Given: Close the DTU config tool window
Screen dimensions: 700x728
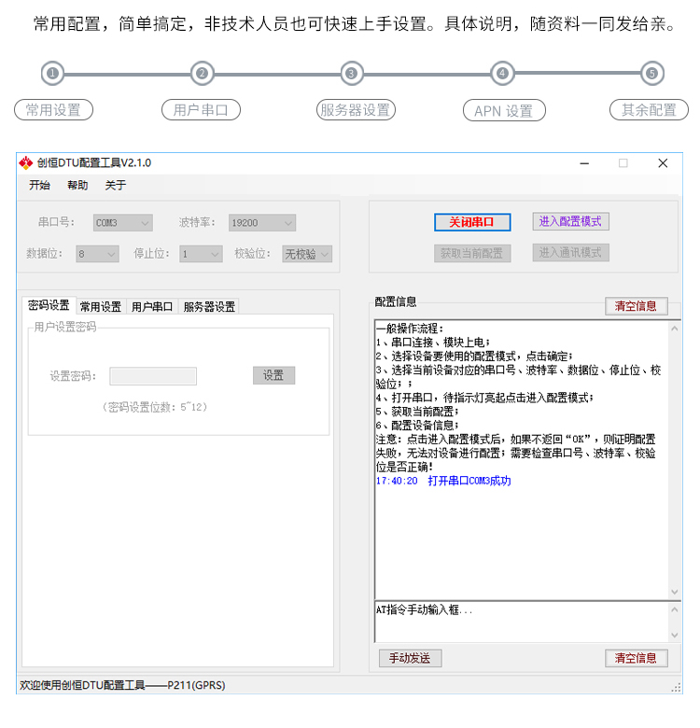Looking at the screenshot, I should pyautogui.click(x=663, y=163).
